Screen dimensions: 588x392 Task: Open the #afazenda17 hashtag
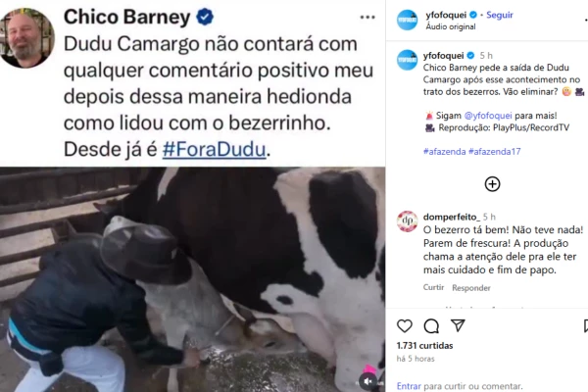(495, 152)
